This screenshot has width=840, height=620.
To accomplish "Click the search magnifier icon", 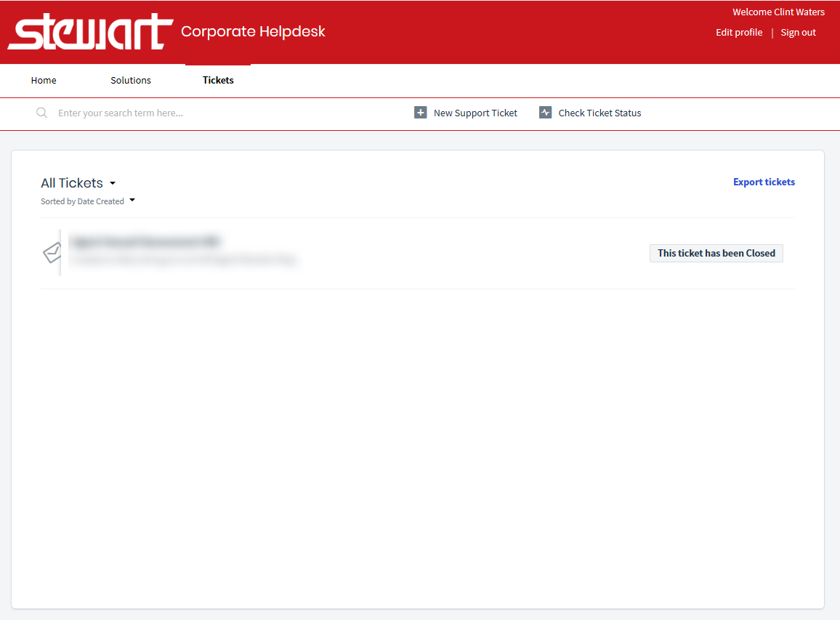I will pos(42,113).
